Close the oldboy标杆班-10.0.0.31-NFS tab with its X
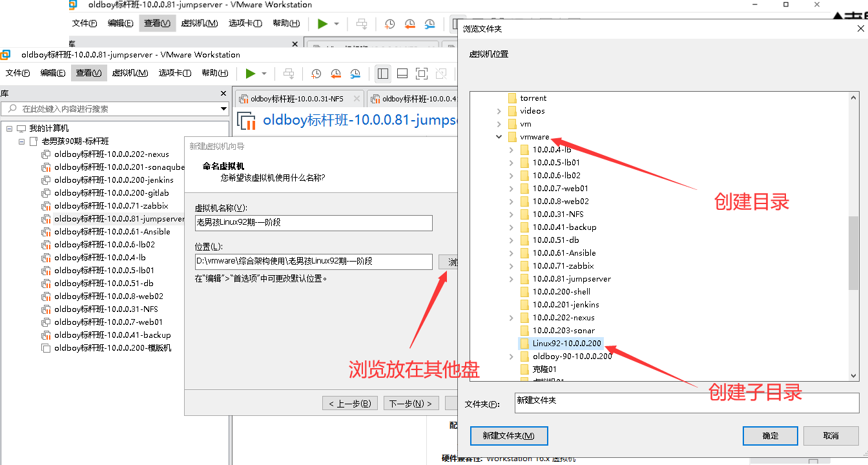This screenshot has height=465, width=868. (356, 99)
